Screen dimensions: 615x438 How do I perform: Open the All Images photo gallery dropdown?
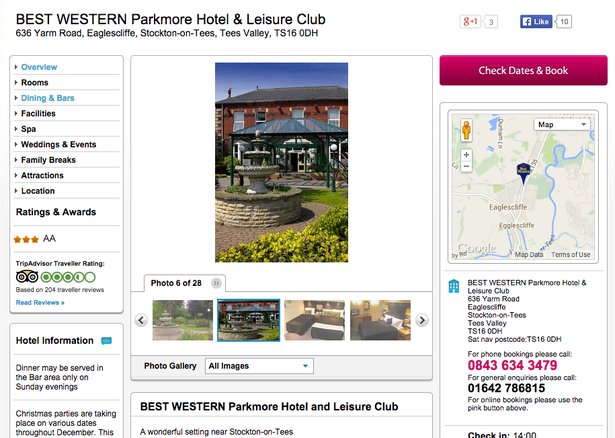tap(259, 366)
